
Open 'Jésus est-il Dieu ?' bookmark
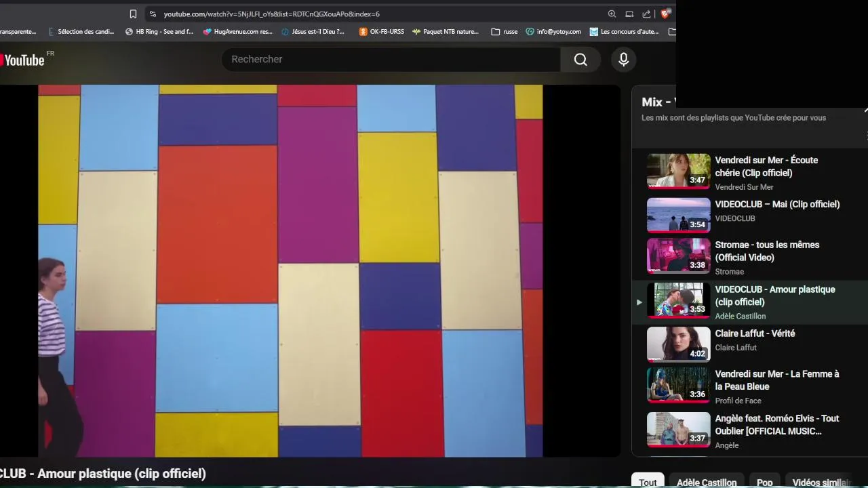point(313,31)
